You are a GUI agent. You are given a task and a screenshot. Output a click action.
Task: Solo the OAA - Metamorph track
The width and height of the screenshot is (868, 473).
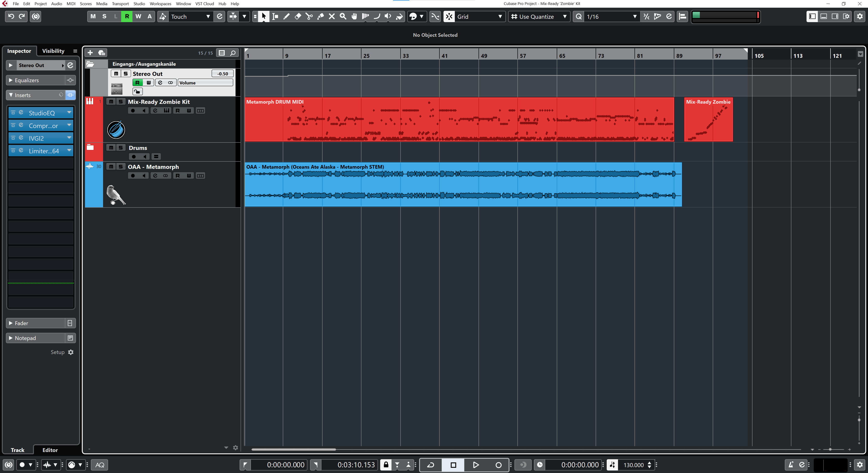click(x=120, y=167)
